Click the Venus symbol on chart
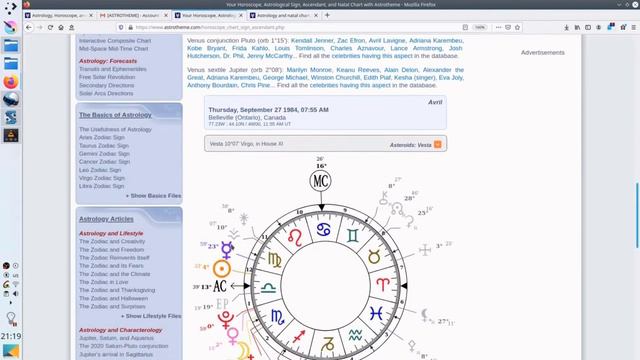640x360 pixels. pyautogui.click(x=233, y=336)
